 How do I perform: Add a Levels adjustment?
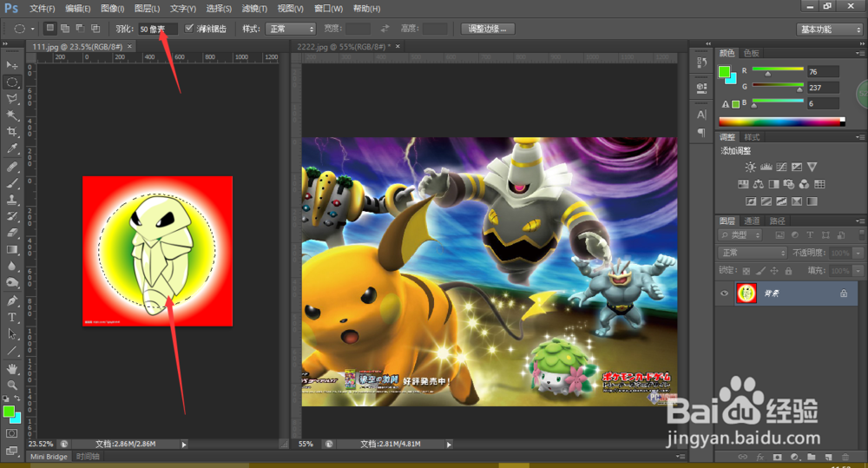[x=766, y=167]
